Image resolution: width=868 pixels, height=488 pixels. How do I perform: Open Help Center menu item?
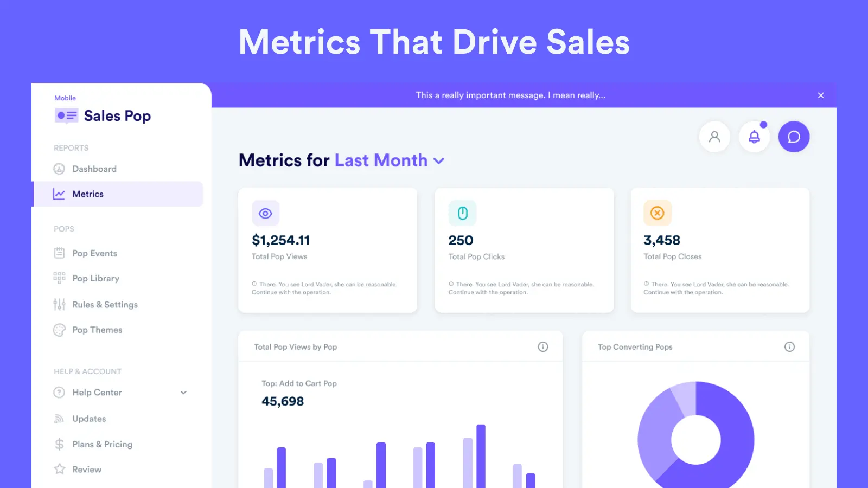tap(97, 393)
